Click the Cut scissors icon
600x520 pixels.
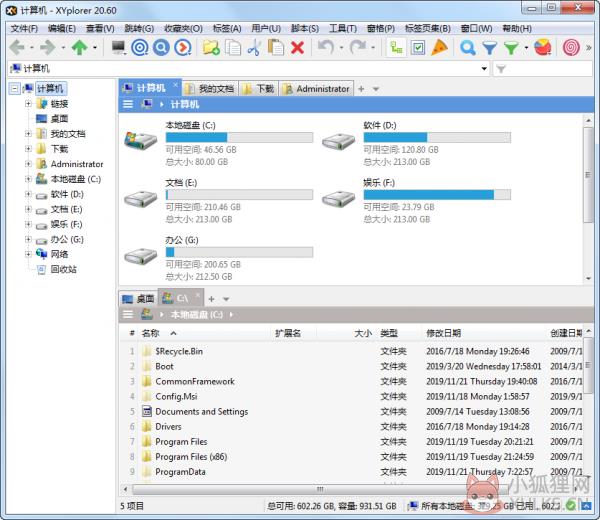click(254, 47)
